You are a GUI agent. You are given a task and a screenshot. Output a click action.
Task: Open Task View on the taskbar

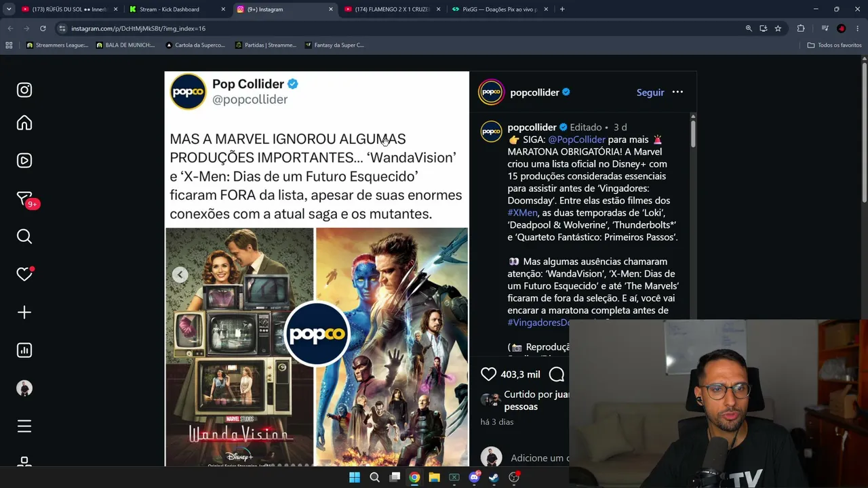395,477
